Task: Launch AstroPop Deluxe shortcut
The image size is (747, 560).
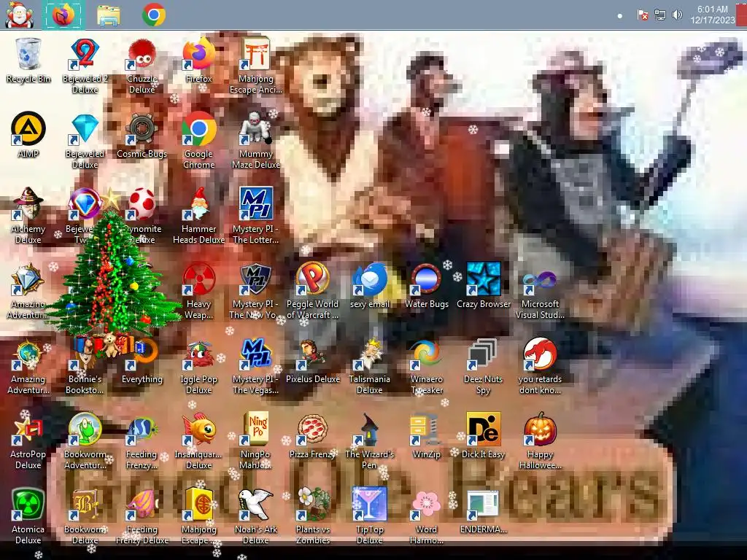Action: point(28,441)
